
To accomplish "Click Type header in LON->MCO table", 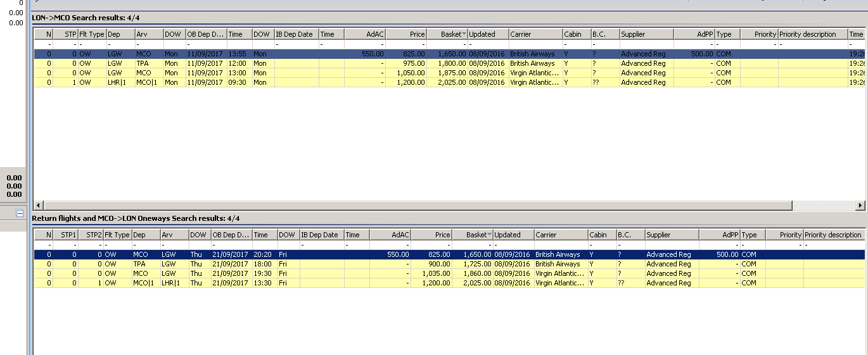I will point(727,34).
